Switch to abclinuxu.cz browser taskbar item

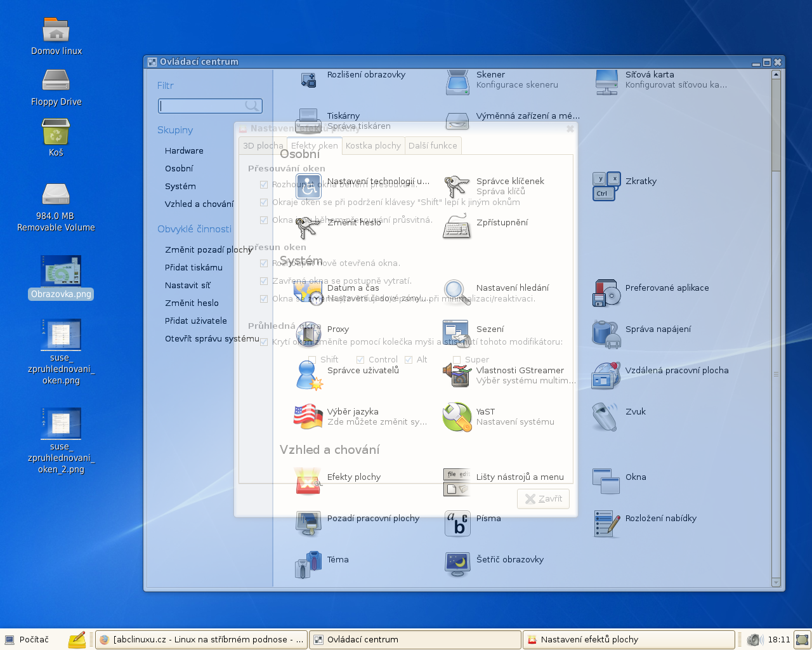tap(202, 640)
